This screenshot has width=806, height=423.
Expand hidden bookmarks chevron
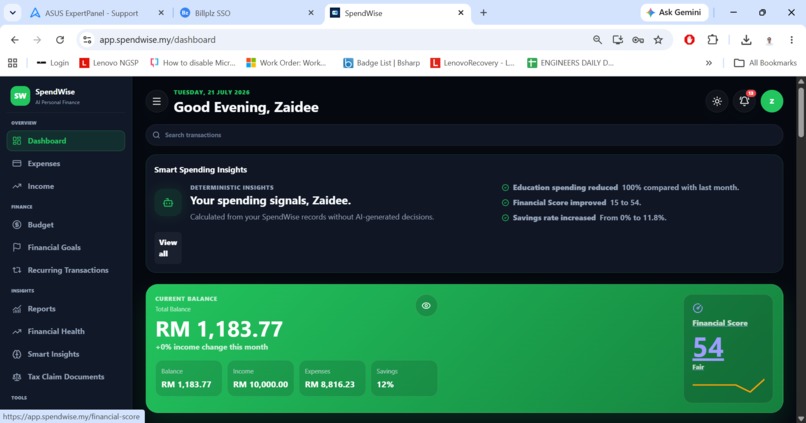click(x=709, y=63)
